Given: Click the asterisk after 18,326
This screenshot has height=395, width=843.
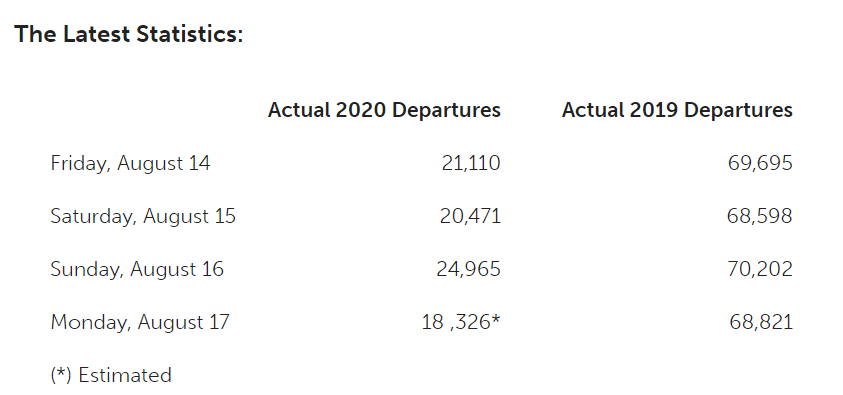Looking at the screenshot, I should pos(496,319).
